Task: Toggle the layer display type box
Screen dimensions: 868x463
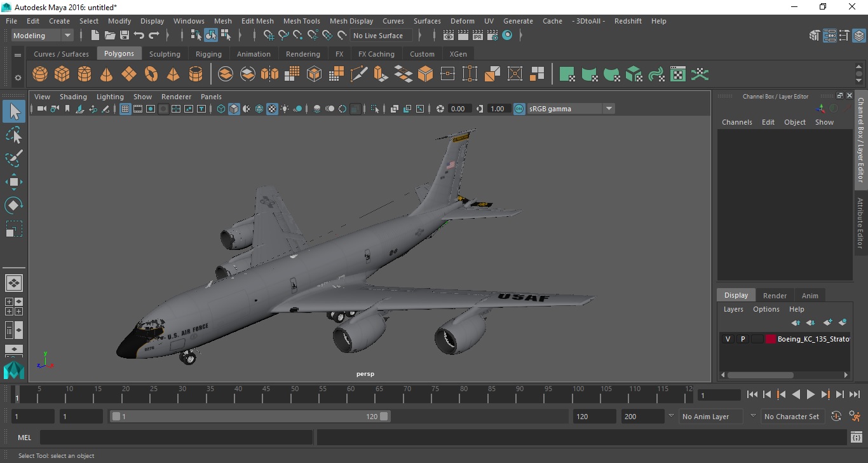Action: pos(757,339)
